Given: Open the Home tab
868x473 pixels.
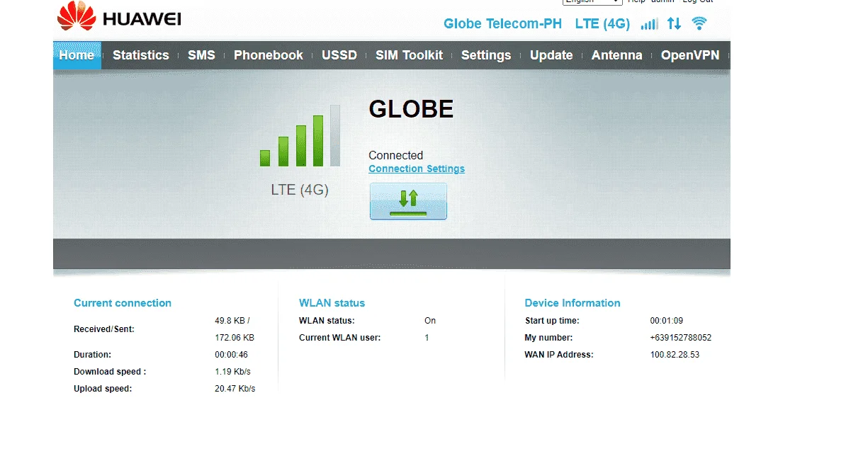Looking at the screenshot, I should [77, 55].
